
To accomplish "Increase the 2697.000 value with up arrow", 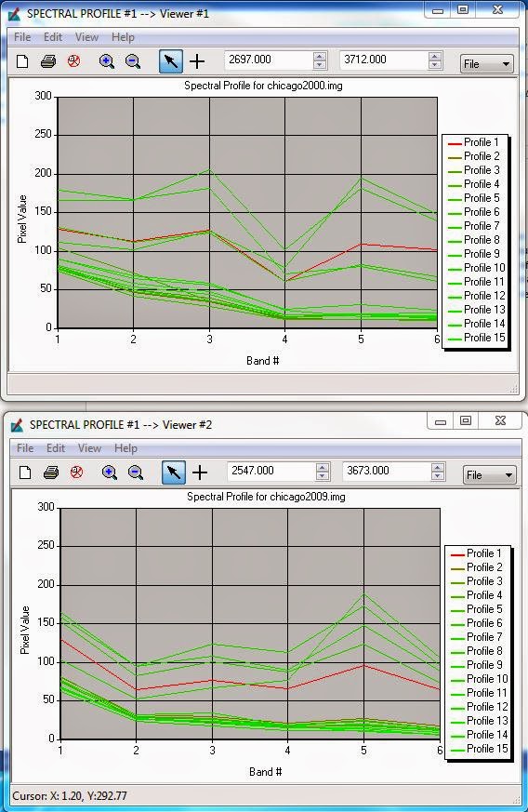I will [x=320, y=57].
